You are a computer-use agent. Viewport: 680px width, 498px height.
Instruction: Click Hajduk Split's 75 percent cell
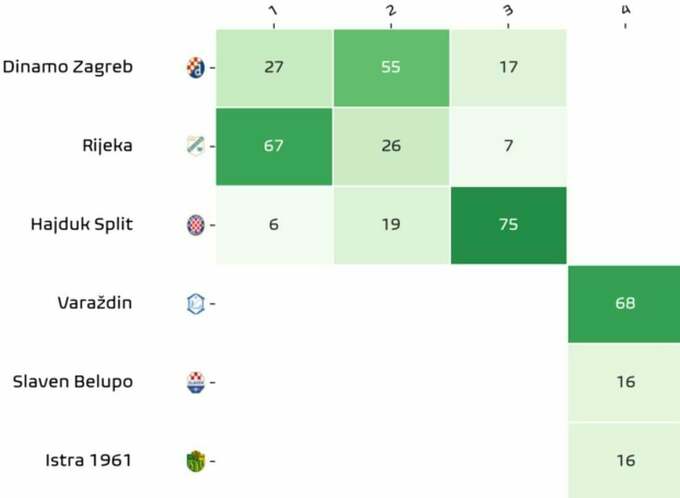[508, 225]
